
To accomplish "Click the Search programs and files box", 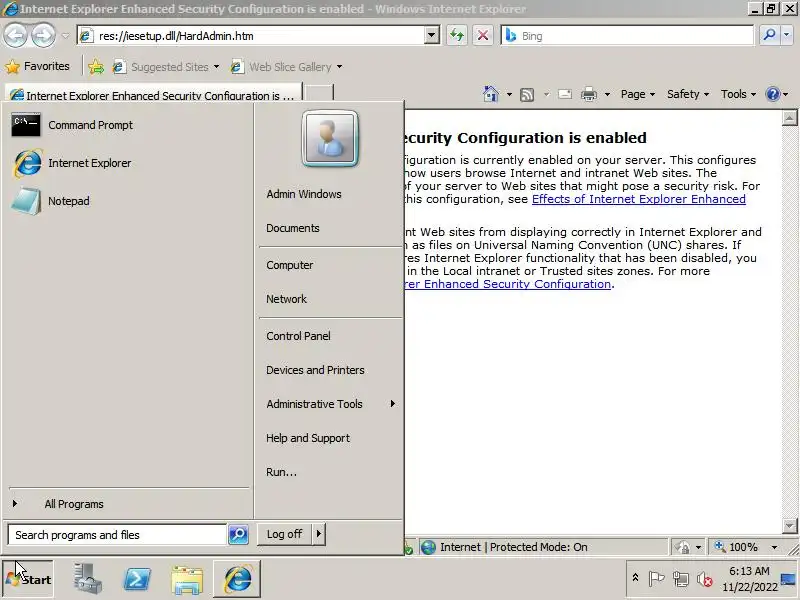I will (x=117, y=535).
